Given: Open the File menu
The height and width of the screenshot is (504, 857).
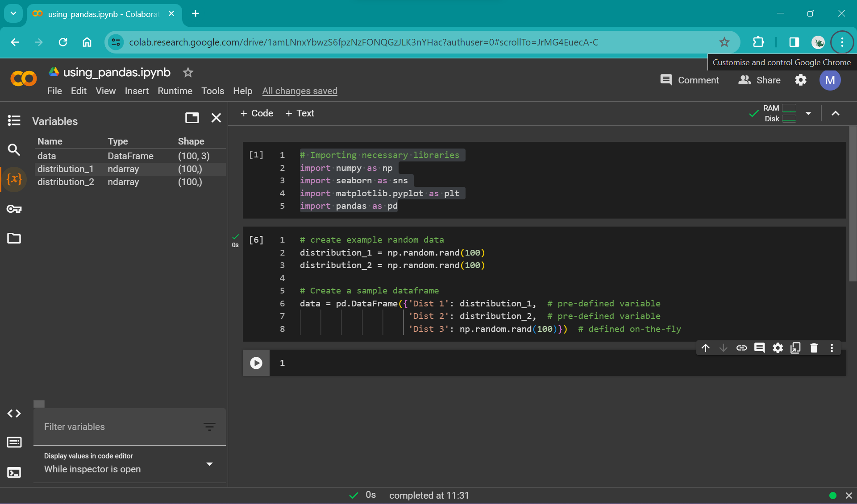Looking at the screenshot, I should pos(54,91).
